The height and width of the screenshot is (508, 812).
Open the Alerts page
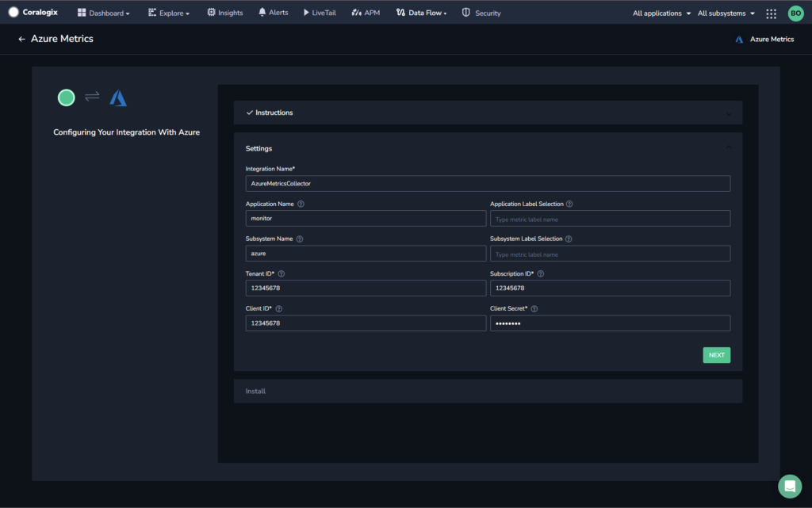(x=273, y=13)
